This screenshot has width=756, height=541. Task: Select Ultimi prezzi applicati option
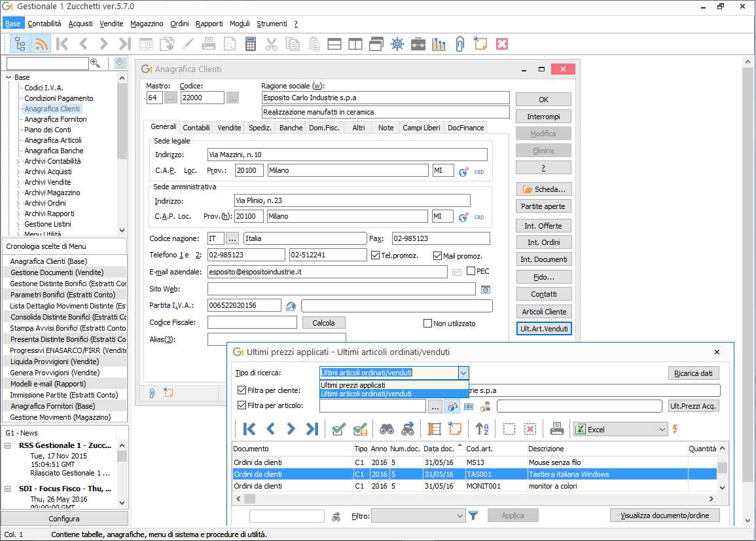(353, 385)
